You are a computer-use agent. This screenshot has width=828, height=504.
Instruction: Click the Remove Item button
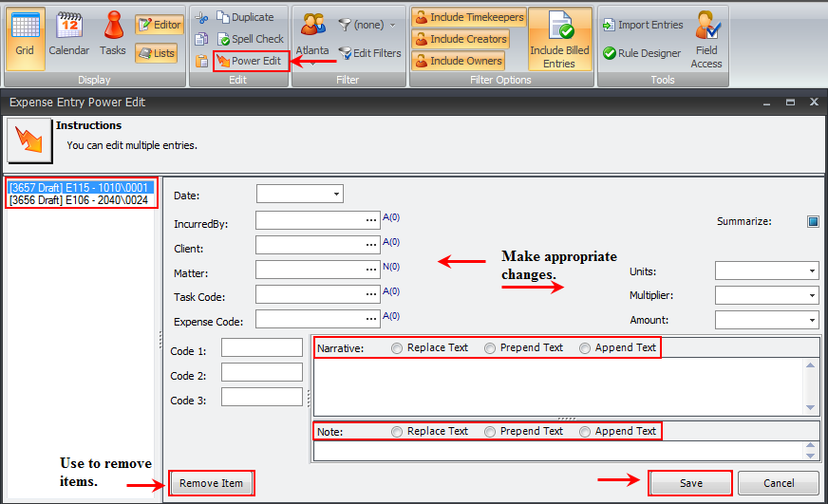click(x=212, y=483)
